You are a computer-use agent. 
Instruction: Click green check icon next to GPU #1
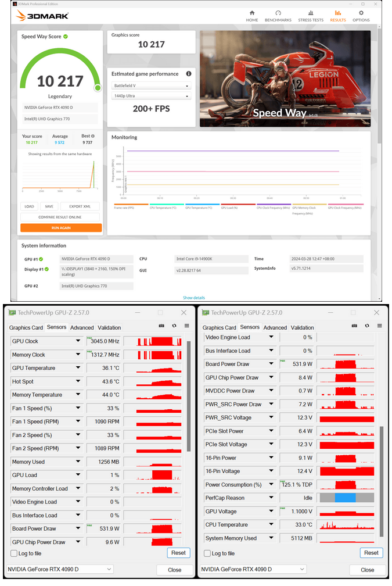pos(41,259)
